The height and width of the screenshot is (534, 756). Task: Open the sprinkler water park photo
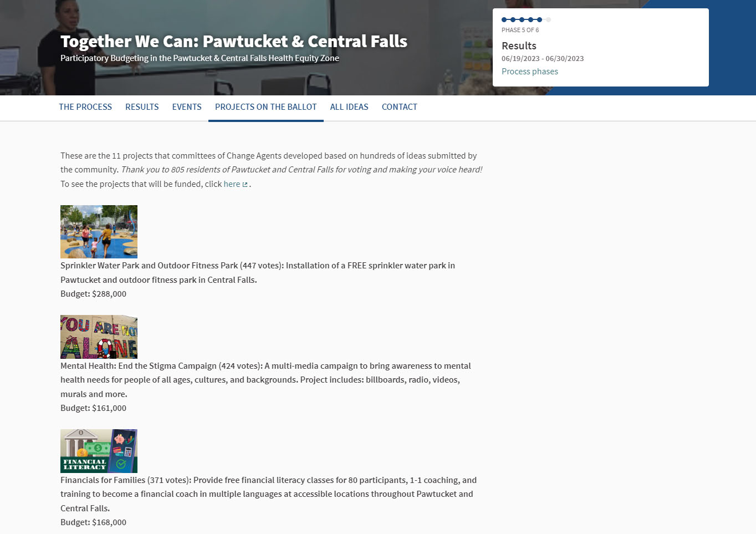99,232
